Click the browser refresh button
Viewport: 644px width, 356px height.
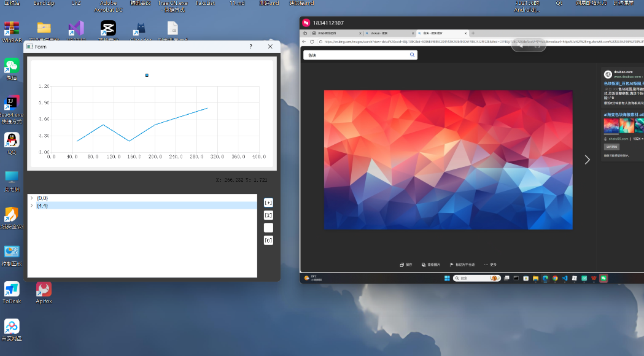[x=312, y=42]
